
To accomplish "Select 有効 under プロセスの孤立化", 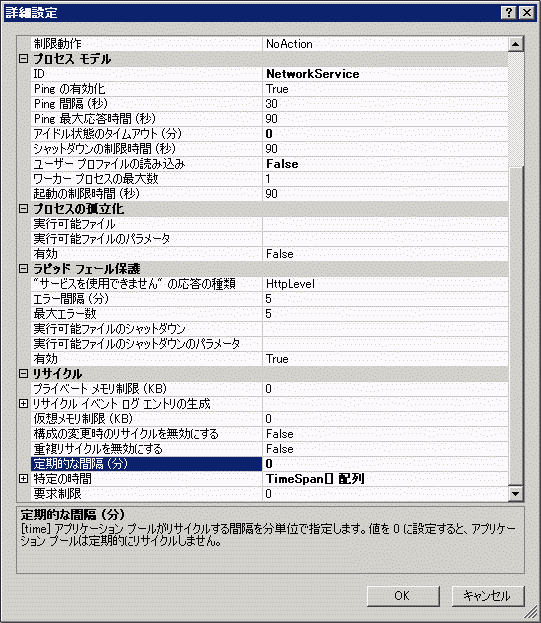I will tap(147, 253).
